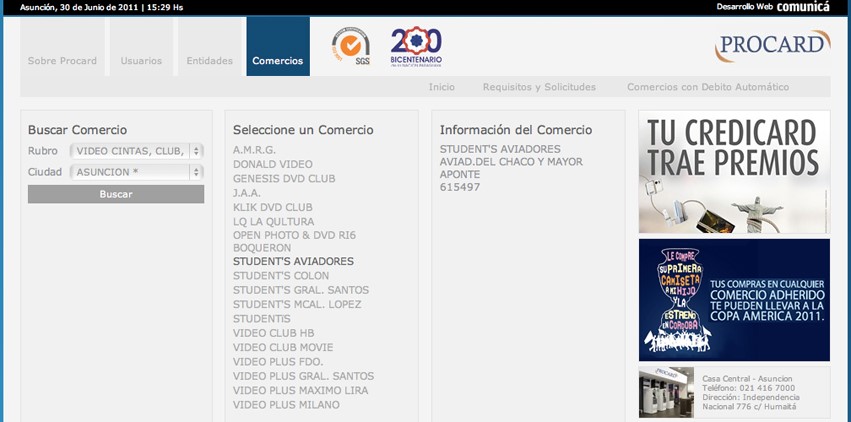Expand the Ciudad dropdown
The width and height of the screenshot is (851, 422).
coord(137,172)
